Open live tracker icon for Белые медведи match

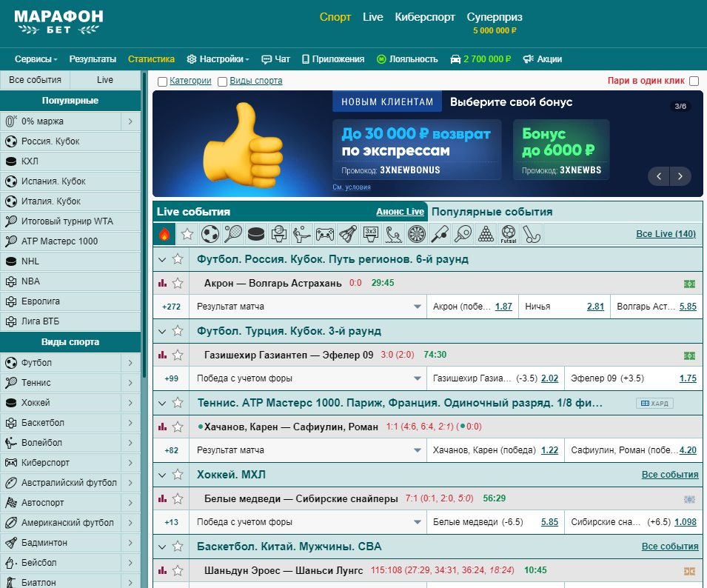coord(689,499)
